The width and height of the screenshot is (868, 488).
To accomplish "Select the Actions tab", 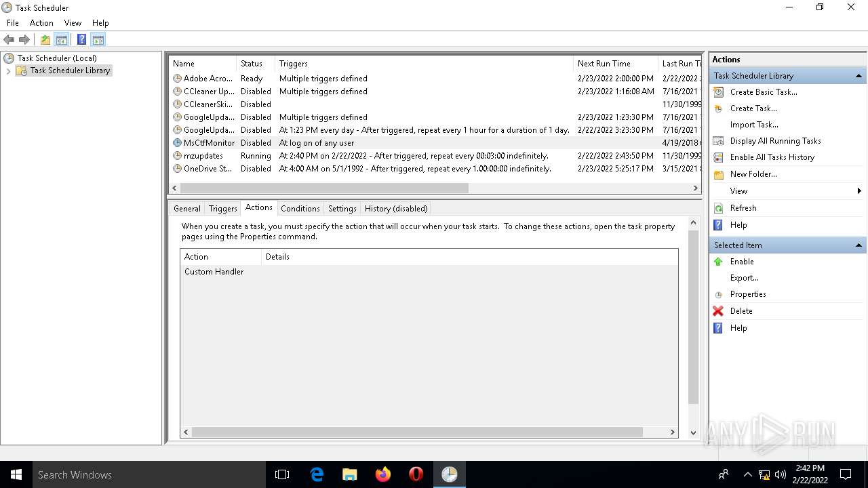I will click(259, 207).
